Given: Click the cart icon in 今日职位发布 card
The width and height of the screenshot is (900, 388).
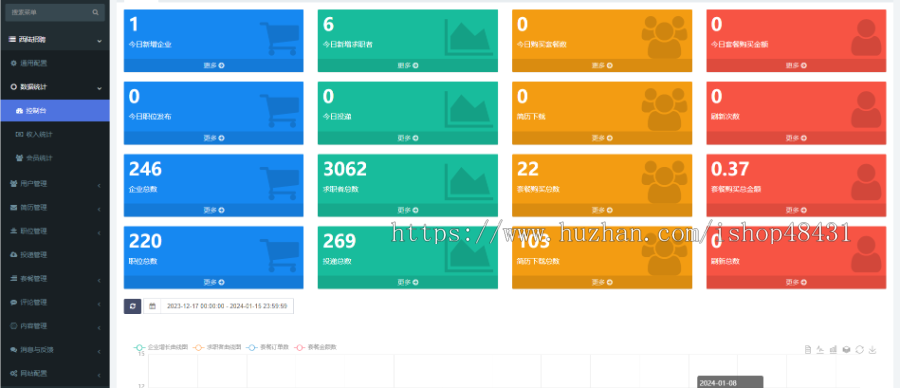Looking at the screenshot, I should point(280,111).
